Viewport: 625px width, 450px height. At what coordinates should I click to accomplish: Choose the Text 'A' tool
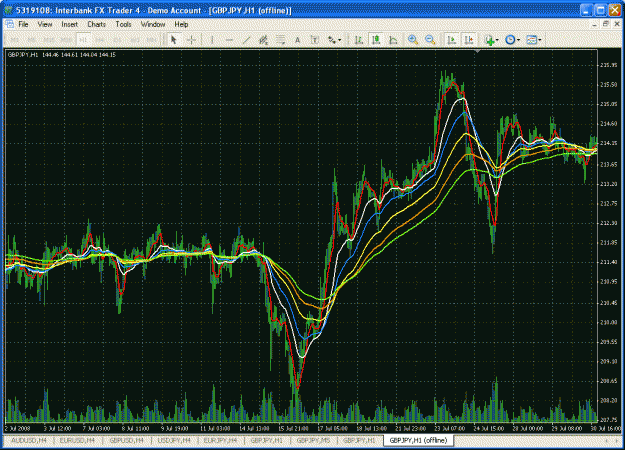(297, 40)
